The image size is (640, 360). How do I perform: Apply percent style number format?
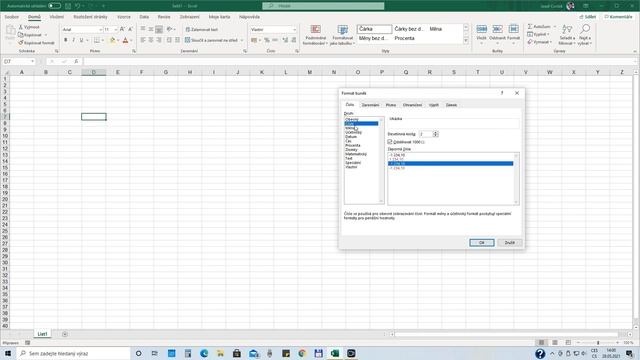[x=267, y=40]
